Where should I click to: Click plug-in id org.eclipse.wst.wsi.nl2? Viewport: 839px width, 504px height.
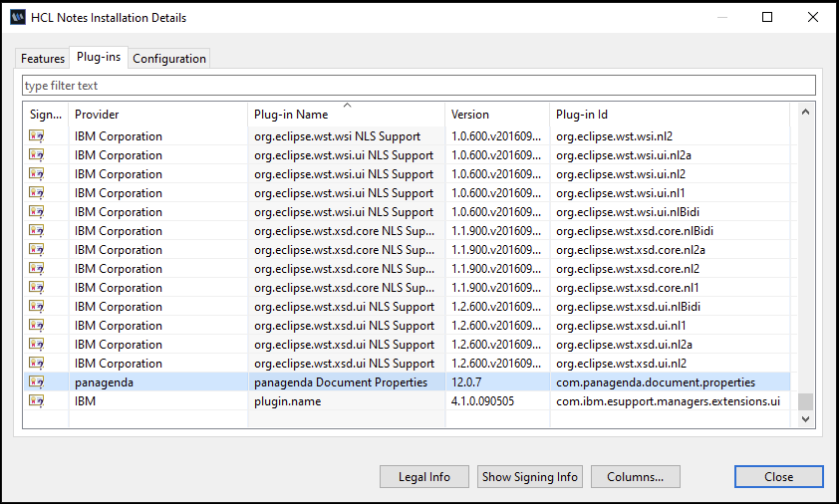pos(614,135)
